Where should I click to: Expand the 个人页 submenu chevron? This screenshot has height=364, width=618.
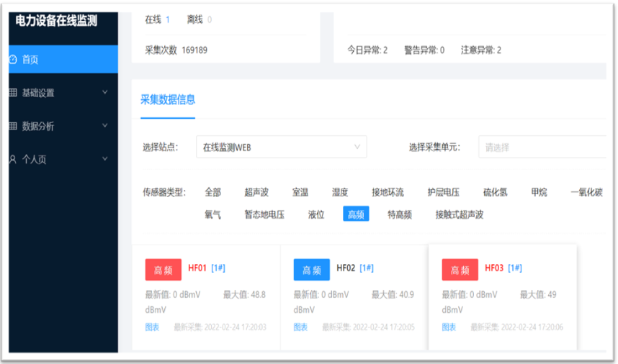click(x=105, y=159)
